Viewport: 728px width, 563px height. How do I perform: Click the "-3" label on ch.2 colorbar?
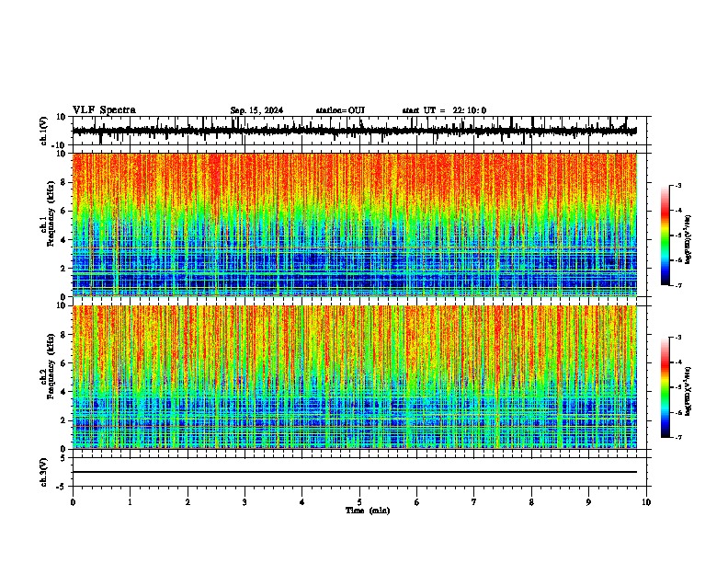677,338
